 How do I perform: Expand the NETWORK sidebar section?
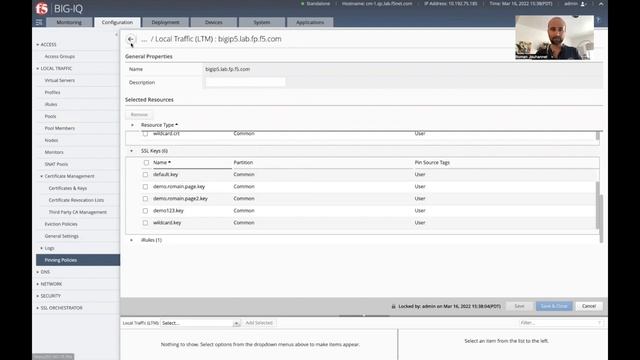click(x=38, y=284)
